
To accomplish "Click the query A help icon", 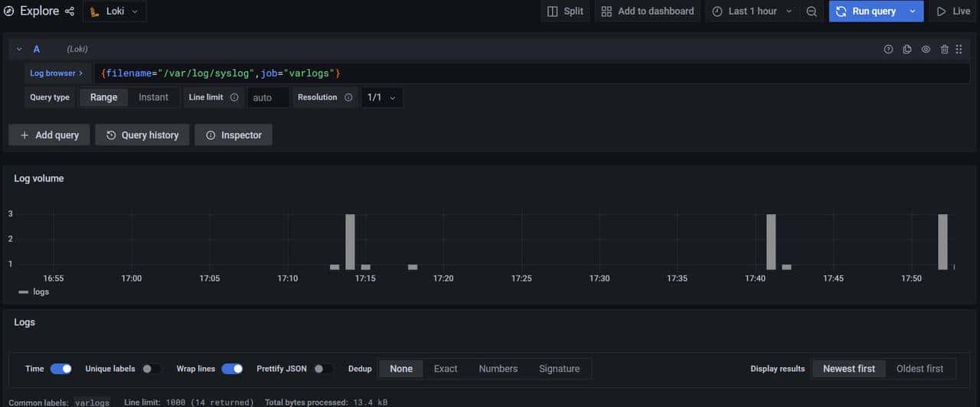I will tap(888, 49).
